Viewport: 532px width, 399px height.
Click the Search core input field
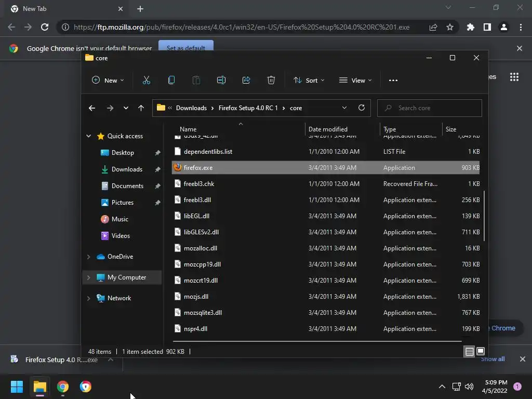(x=429, y=108)
